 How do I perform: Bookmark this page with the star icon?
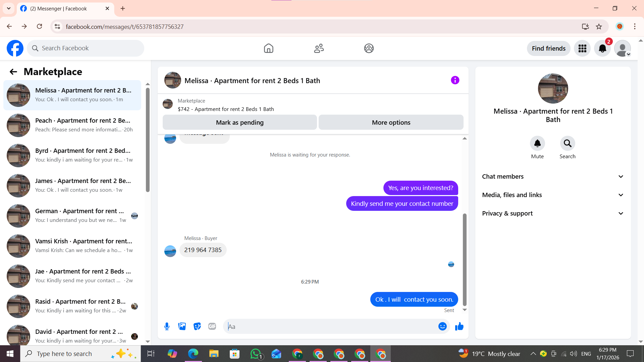coord(599,26)
